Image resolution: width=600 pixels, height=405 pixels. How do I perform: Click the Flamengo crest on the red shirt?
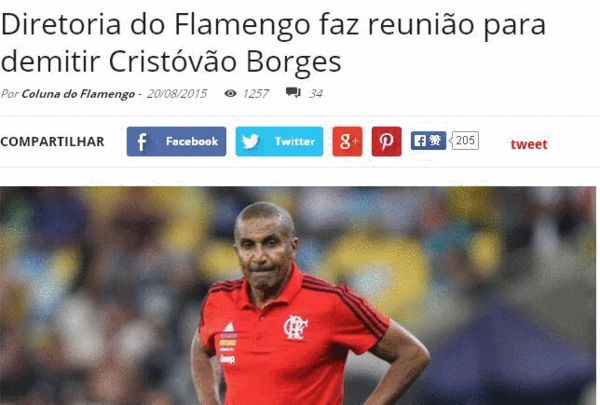[x=295, y=327]
